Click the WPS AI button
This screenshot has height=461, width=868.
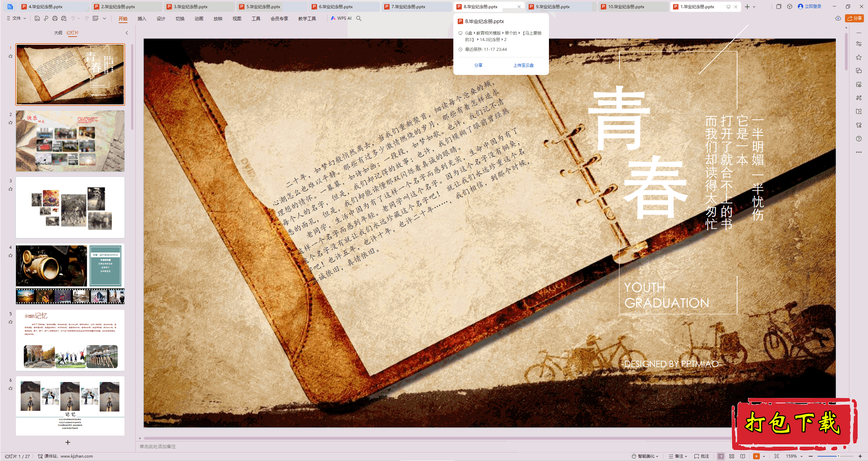(x=341, y=18)
